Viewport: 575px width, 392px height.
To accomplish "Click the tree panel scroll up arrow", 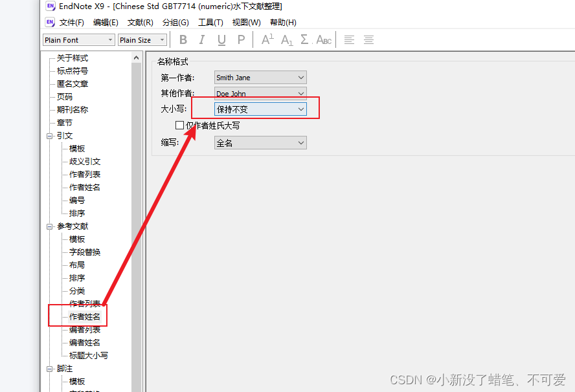I will tap(137, 58).
